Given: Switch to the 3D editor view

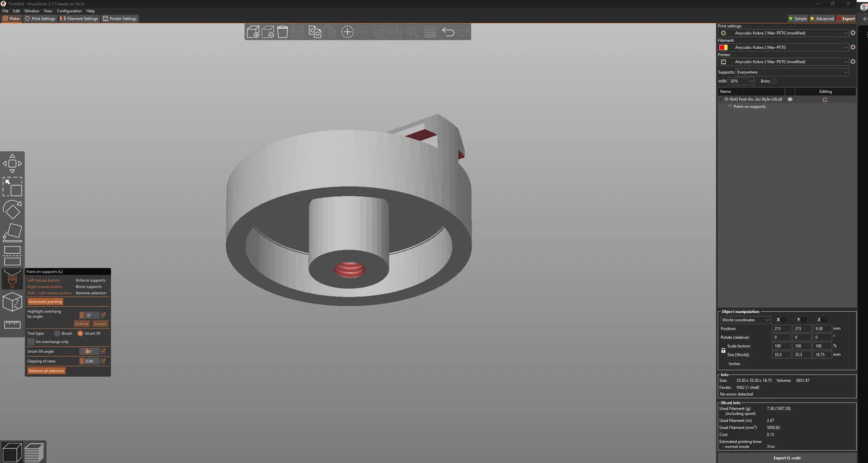Looking at the screenshot, I should (12, 452).
